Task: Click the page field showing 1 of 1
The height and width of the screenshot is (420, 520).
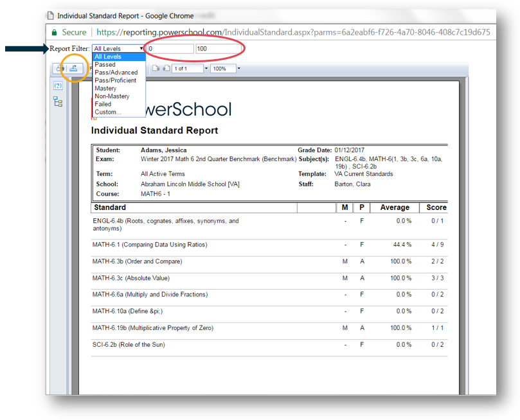Action: [188, 69]
